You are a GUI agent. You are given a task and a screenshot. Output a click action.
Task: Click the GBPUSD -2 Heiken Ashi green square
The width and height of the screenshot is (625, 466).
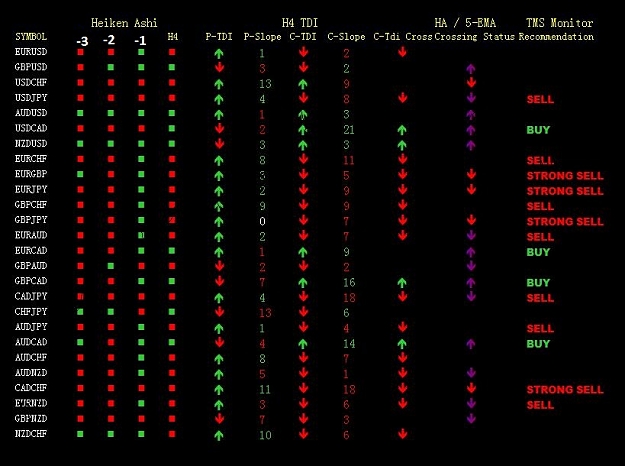(x=111, y=67)
